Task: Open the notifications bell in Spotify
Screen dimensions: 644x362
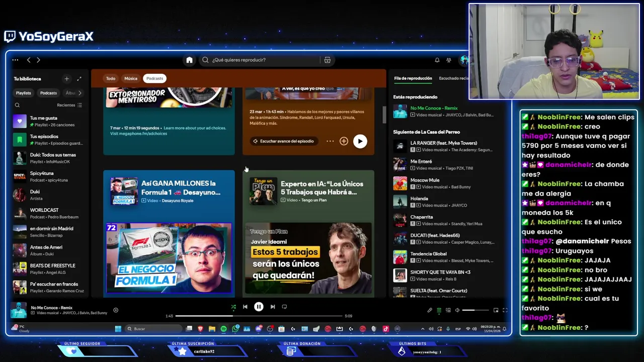Action: coord(437,60)
